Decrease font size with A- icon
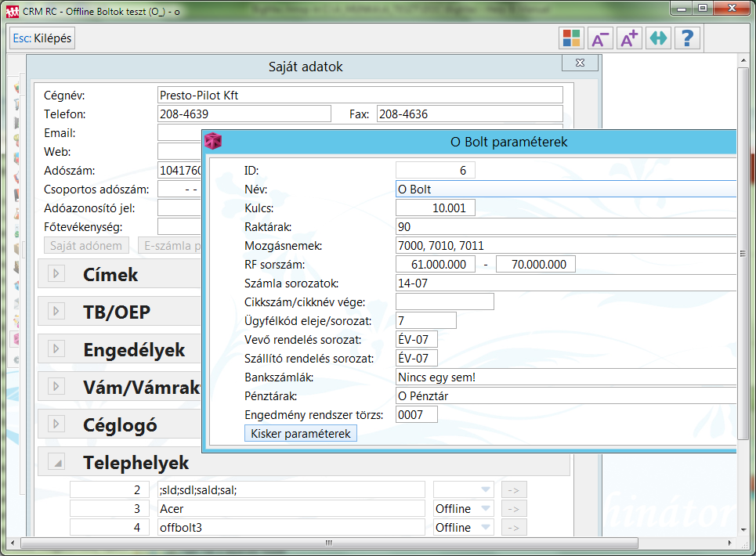This screenshot has width=756, height=556. pos(600,38)
